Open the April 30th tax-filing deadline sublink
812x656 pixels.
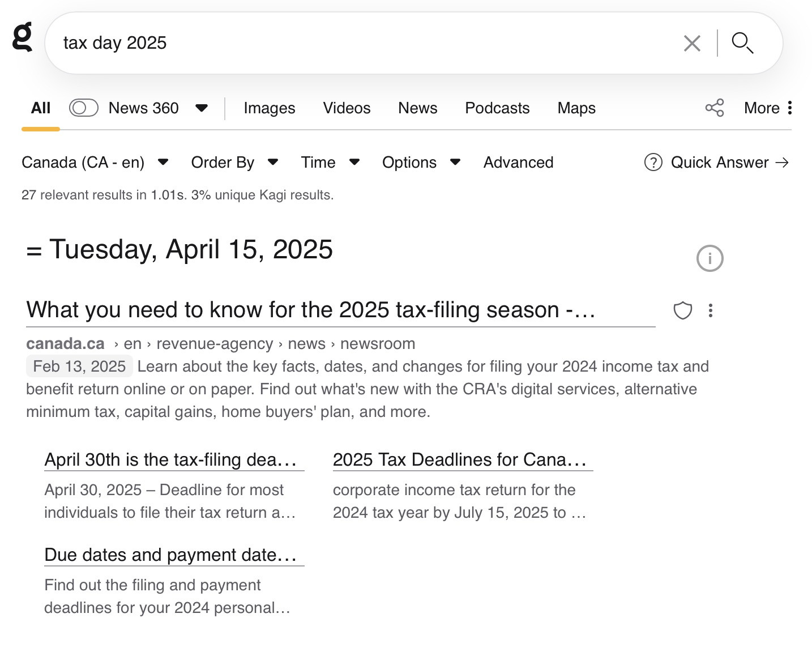click(x=170, y=459)
